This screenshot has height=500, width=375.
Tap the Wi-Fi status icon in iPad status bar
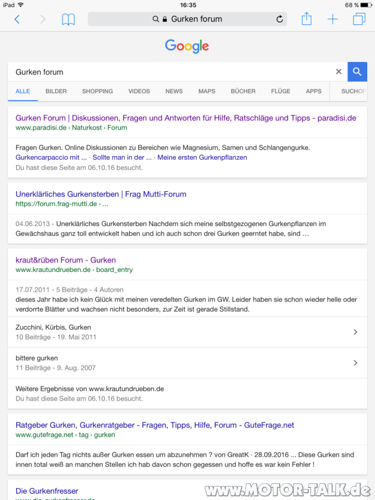pyautogui.click(x=21, y=5)
